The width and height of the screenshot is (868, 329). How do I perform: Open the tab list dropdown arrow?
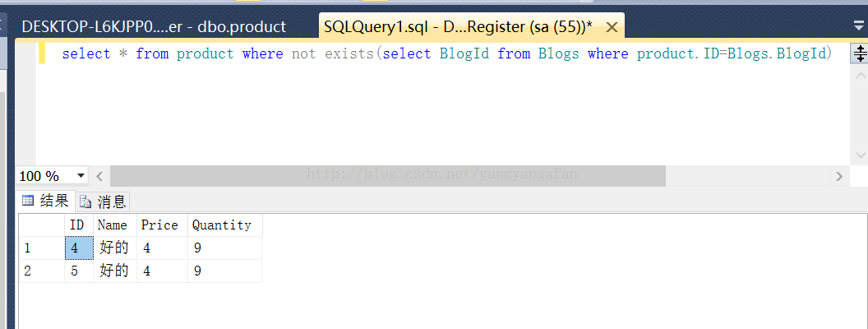pyautogui.click(x=859, y=25)
